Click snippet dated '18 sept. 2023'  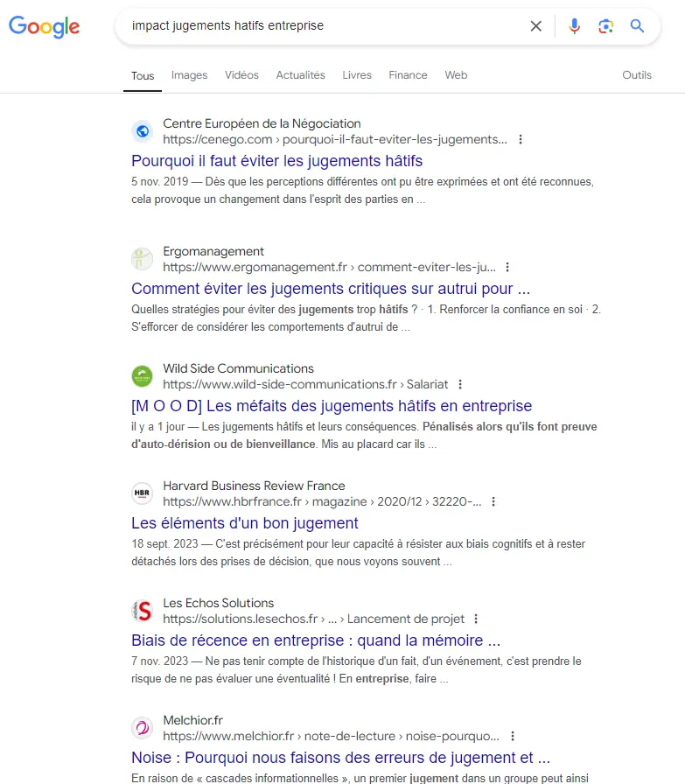coord(358,552)
